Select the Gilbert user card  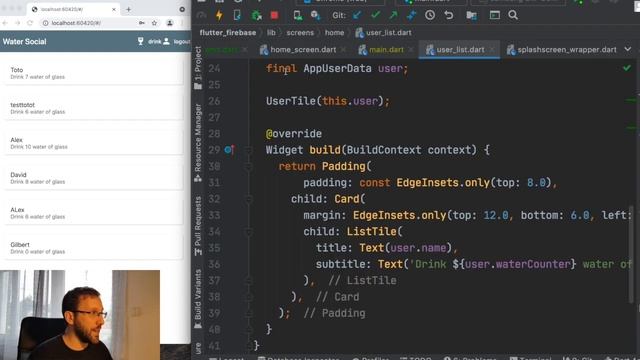(93, 247)
